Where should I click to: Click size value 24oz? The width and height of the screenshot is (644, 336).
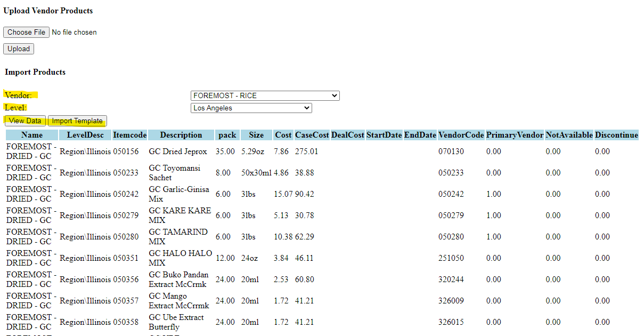(x=249, y=258)
